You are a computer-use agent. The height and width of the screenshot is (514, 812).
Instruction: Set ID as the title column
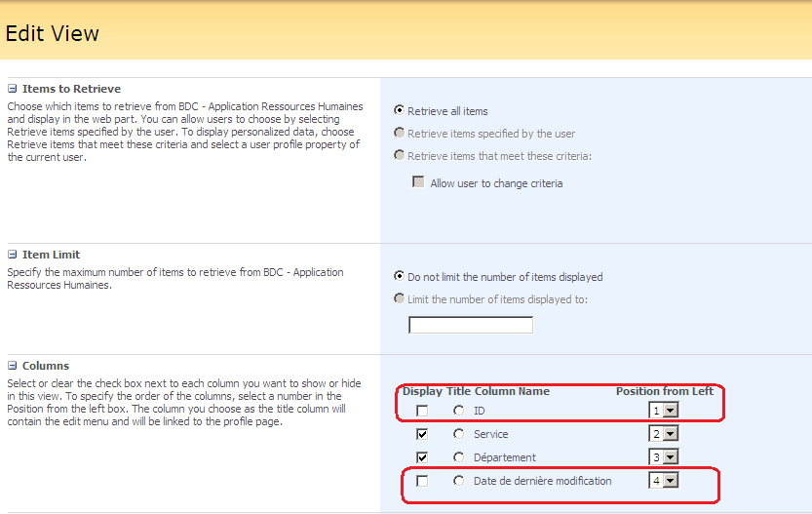coord(459,411)
